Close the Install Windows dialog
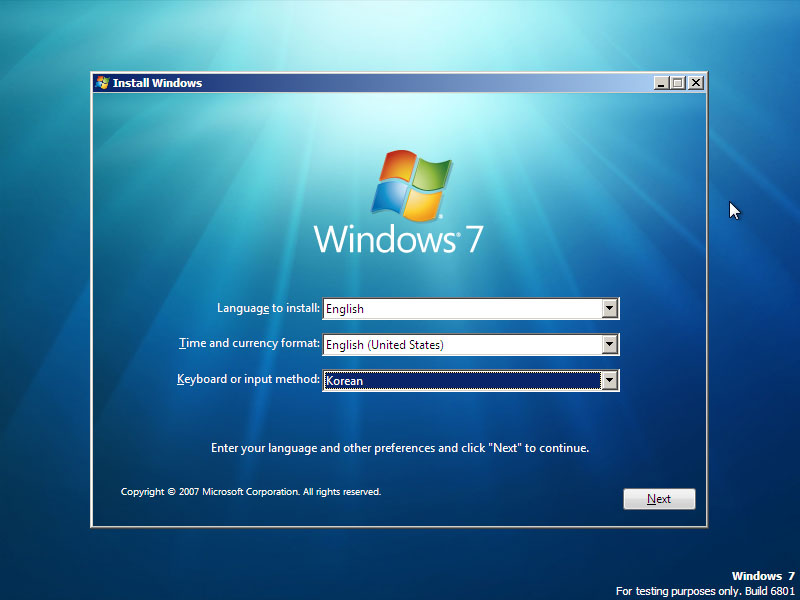Image resolution: width=800 pixels, height=600 pixels. [695, 83]
